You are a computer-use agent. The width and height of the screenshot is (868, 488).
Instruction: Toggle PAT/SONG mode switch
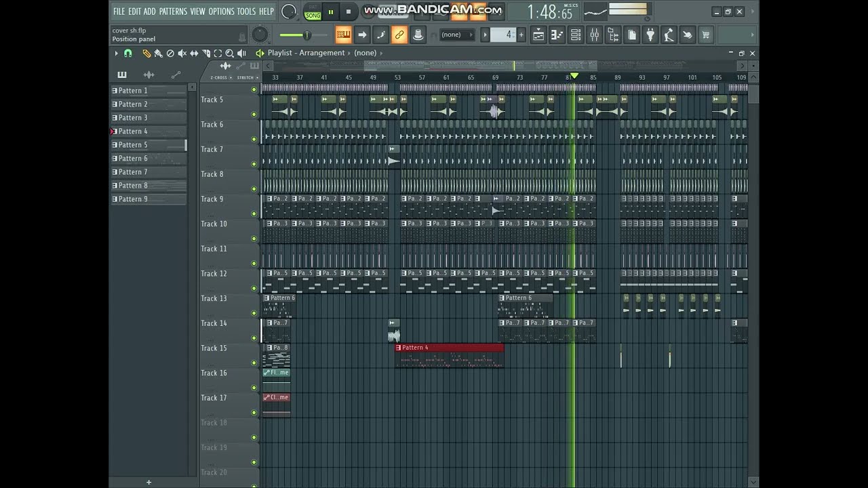(313, 12)
